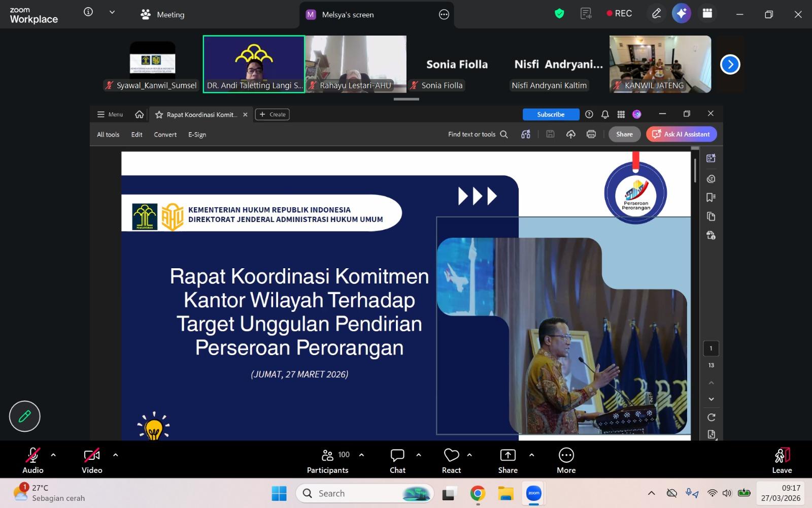Expand more participant videos with the blue arrow
The height and width of the screenshot is (508, 812).
click(730, 64)
